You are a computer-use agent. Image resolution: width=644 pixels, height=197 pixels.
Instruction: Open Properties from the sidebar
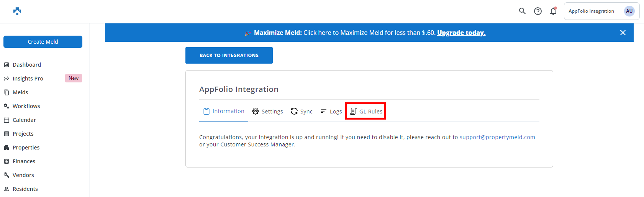(26, 148)
